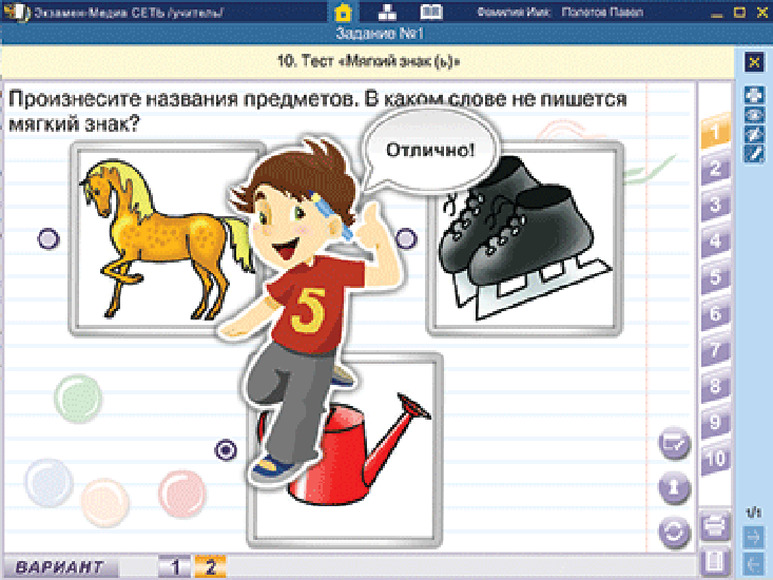Image resolution: width=773 pixels, height=580 pixels.
Task: Click the test title "Мягкий знак (ь)"
Action: [x=368, y=62]
